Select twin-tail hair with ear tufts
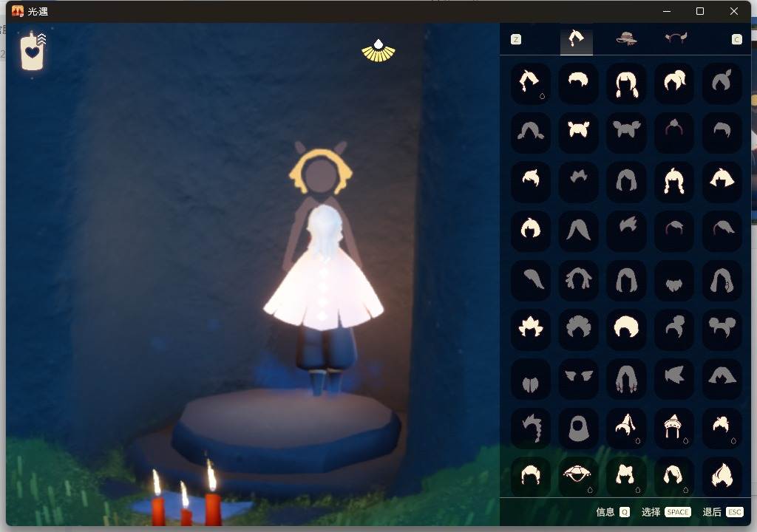Image resolution: width=757 pixels, height=532 pixels. click(626, 476)
